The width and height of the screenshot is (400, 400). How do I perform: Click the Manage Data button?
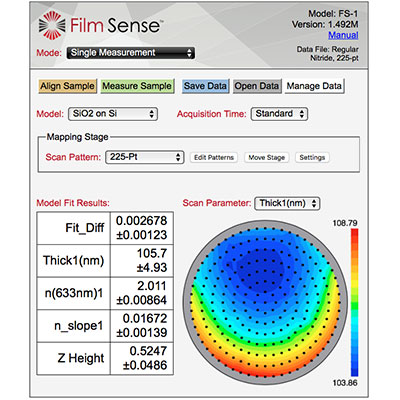click(x=314, y=86)
